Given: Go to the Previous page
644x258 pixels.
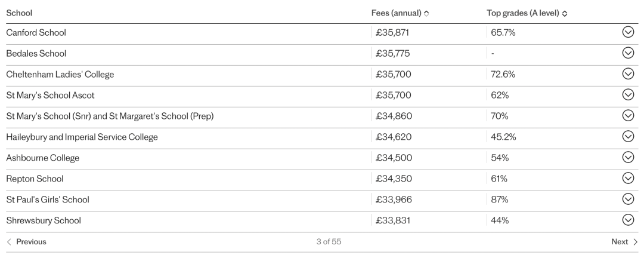Looking at the screenshot, I should pyautogui.click(x=26, y=242).
